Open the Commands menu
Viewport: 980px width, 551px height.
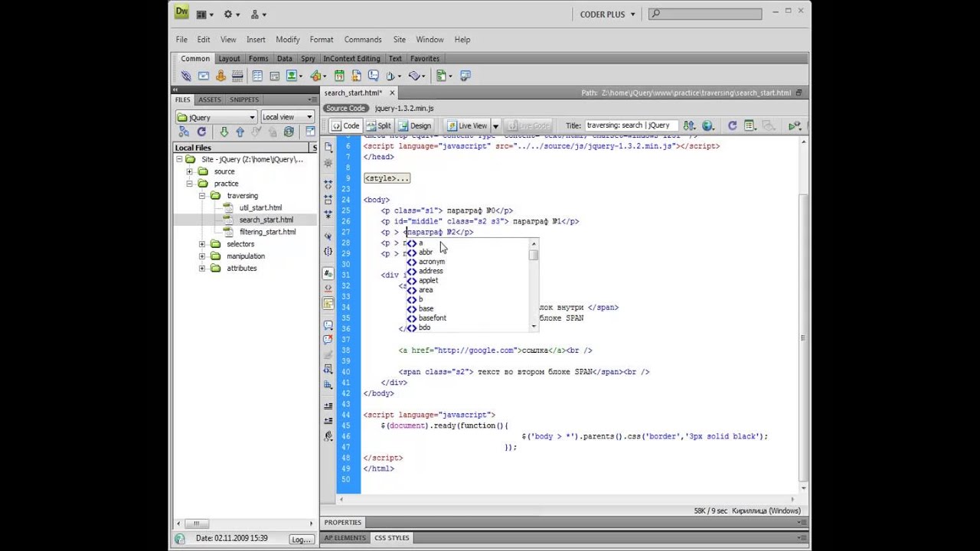click(363, 40)
